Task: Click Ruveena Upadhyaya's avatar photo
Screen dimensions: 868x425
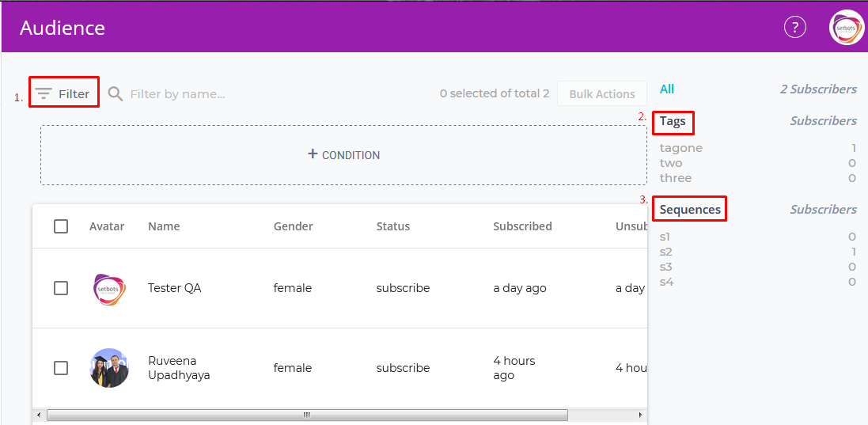Action: tap(109, 368)
